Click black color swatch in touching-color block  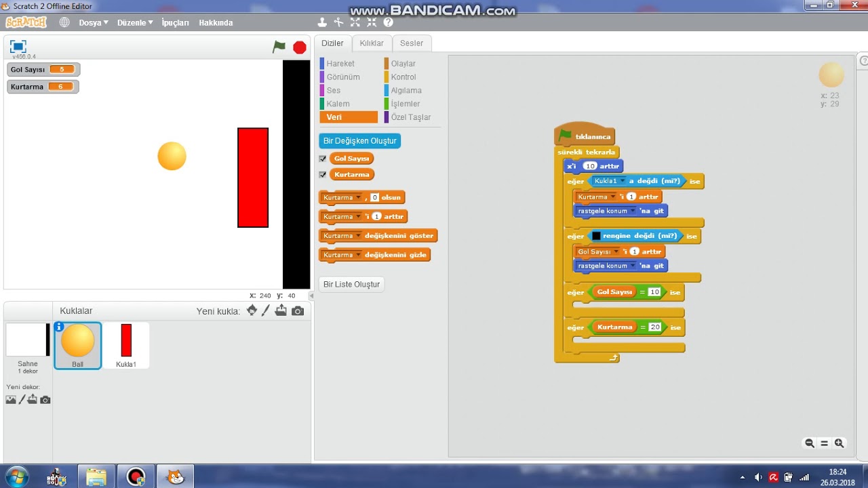click(x=596, y=236)
